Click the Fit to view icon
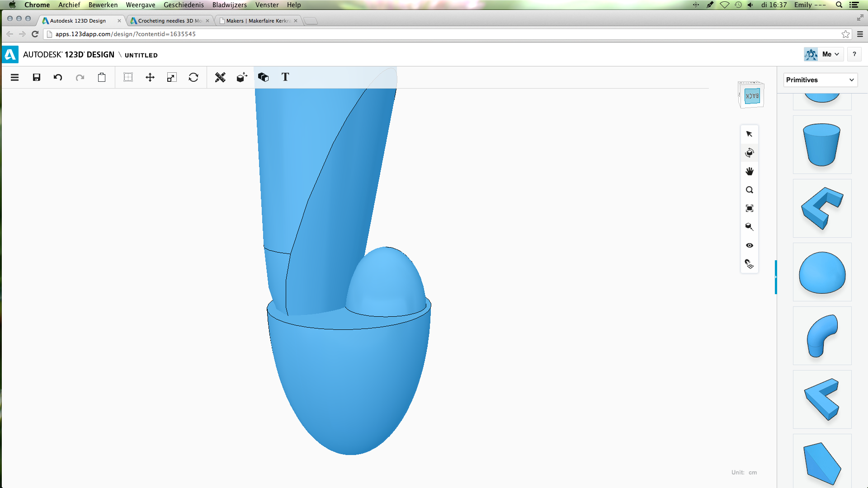The image size is (868, 488). coord(750,208)
